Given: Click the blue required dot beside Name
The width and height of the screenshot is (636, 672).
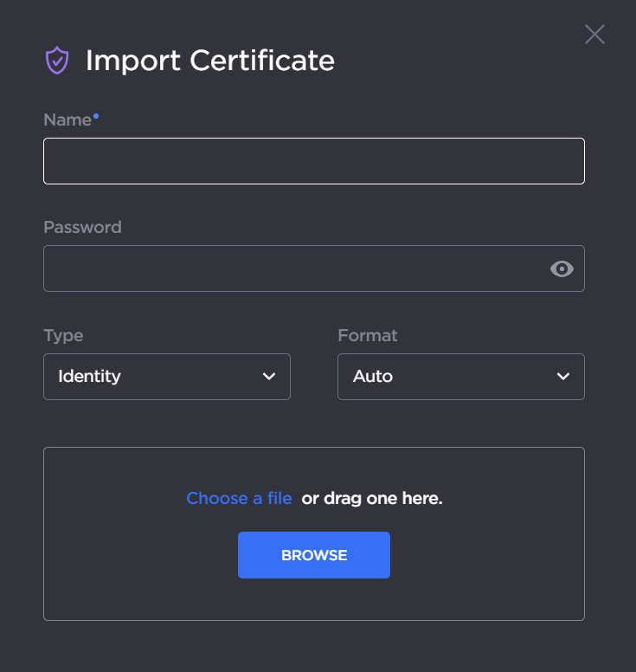Looking at the screenshot, I should 96,115.
